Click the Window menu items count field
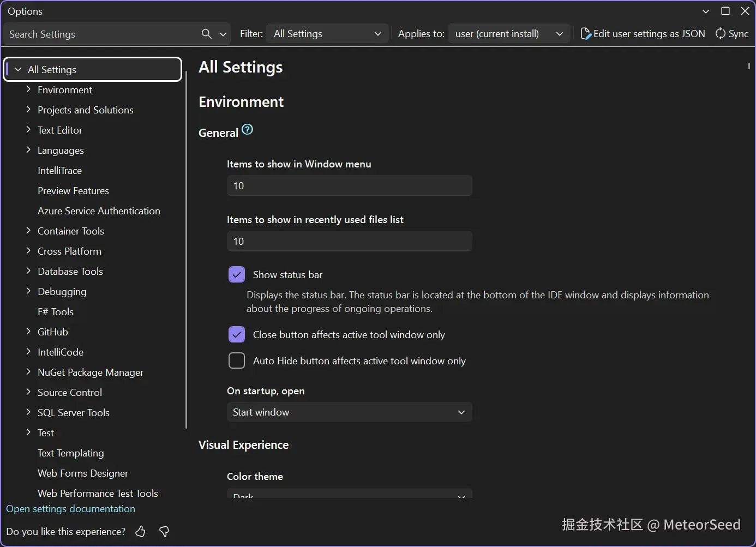 [x=349, y=186]
